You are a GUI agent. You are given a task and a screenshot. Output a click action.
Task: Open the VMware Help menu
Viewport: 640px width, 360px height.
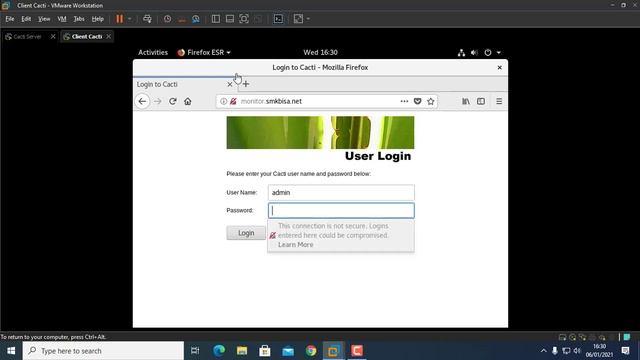click(98, 19)
